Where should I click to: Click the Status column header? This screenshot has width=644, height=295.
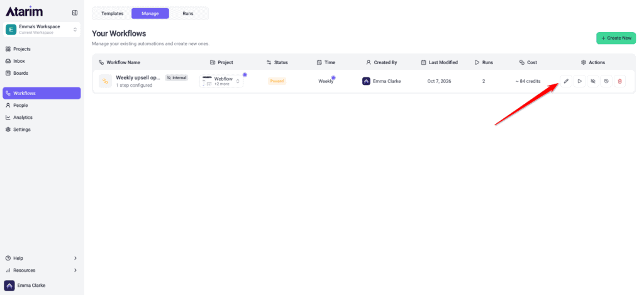point(277,62)
